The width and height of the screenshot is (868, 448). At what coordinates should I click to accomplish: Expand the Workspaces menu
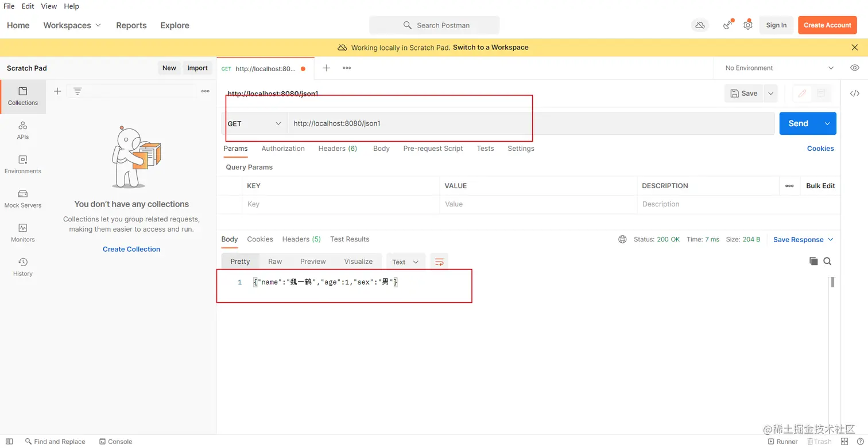pyautogui.click(x=72, y=25)
